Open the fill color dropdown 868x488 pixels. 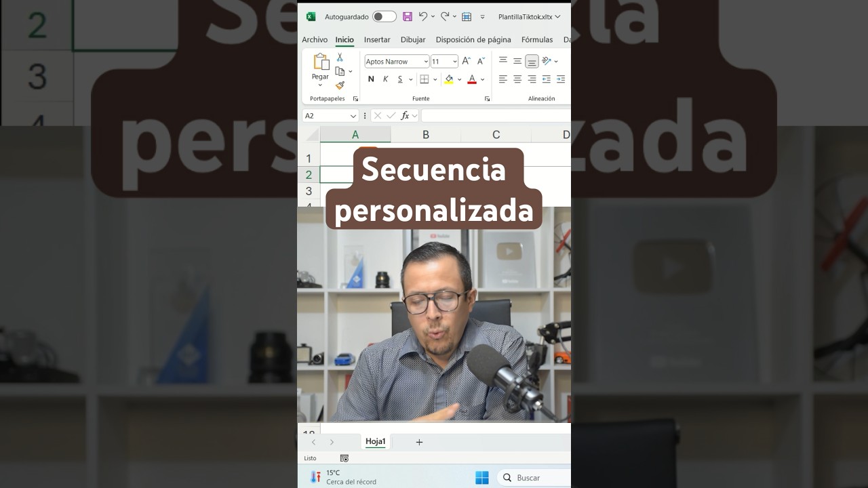click(x=459, y=79)
